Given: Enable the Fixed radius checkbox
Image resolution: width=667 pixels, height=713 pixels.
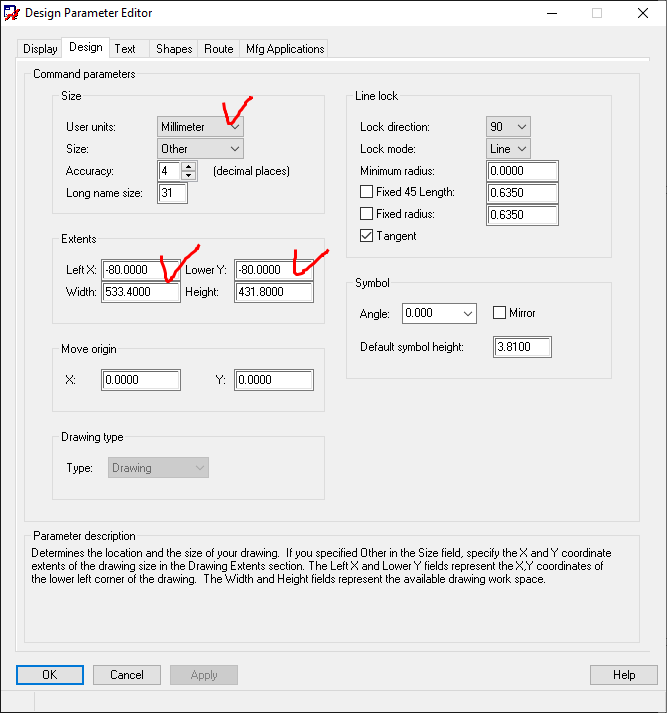Looking at the screenshot, I should (366, 213).
